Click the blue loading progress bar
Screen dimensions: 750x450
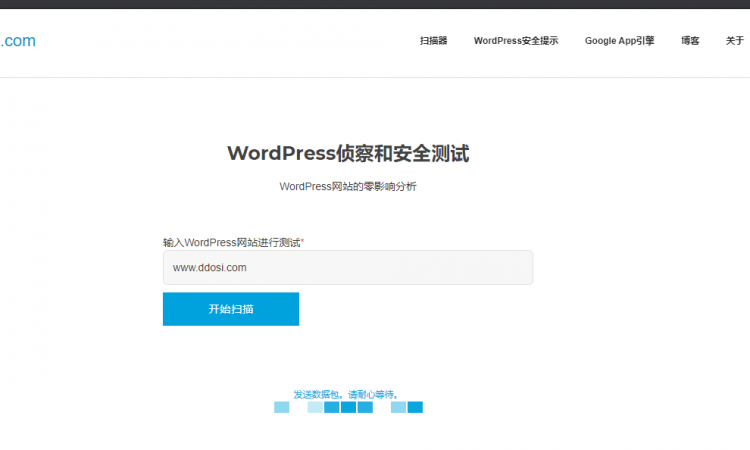(x=348, y=407)
